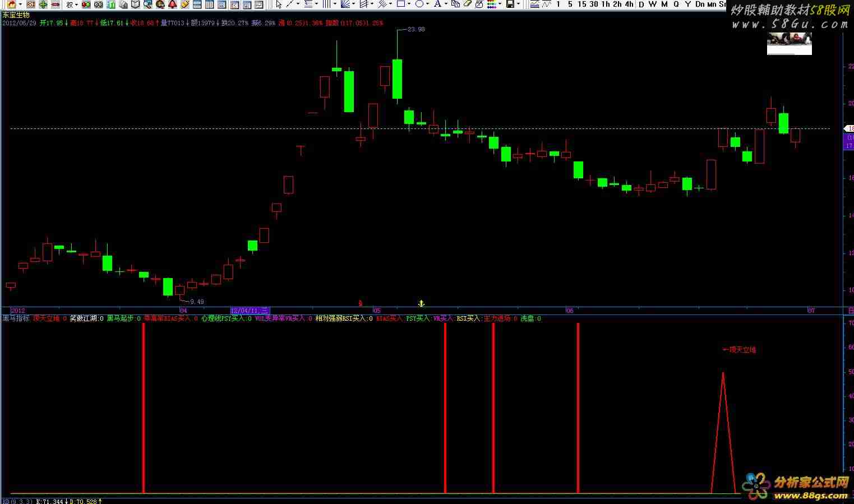Image resolution: width=854 pixels, height=504 pixels.
Task: Expand the trend line tool options
Action: coord(297,4)
